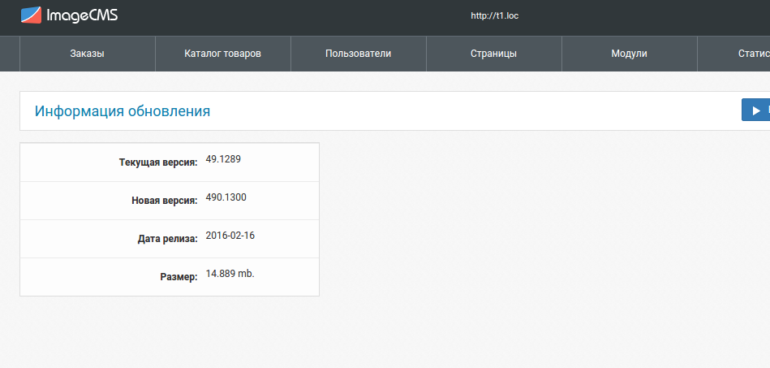Open the Пользователи menu
The height and width of the screenshot is (368, 770).
coord(358,54)
